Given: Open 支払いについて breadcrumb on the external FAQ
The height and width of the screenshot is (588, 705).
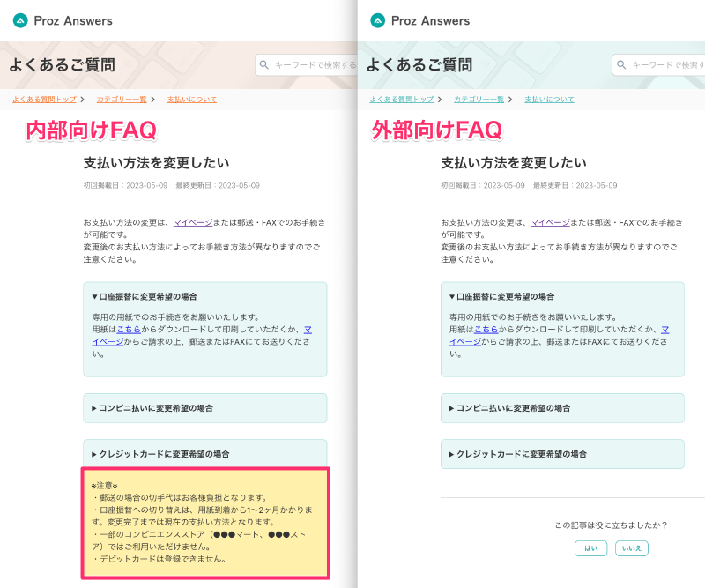Looking at the screenshot, I should coord(549,100).
